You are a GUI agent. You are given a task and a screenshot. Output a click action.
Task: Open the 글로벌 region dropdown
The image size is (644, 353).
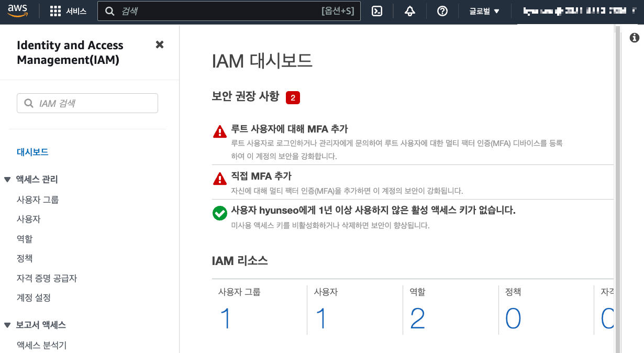point(484,12)
